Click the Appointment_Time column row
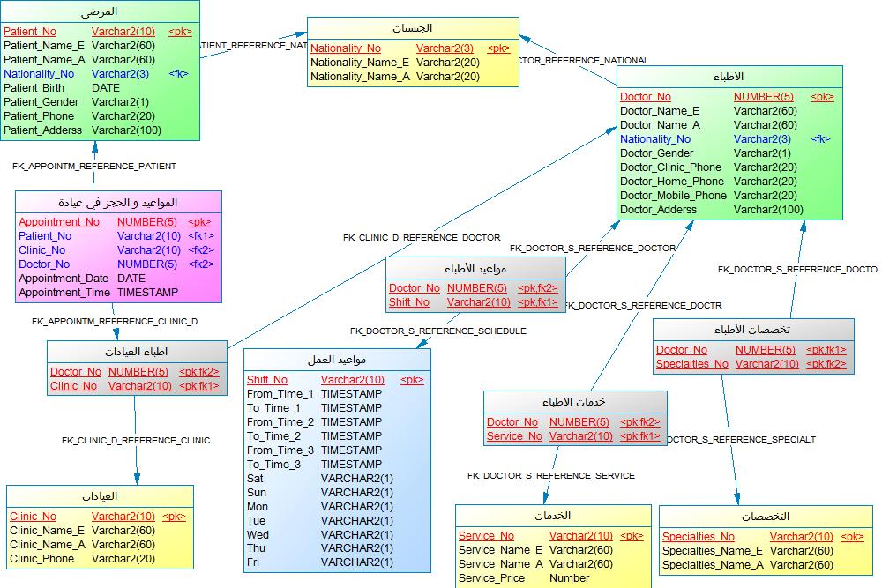The image size is (882, 588). pos(77,293)
